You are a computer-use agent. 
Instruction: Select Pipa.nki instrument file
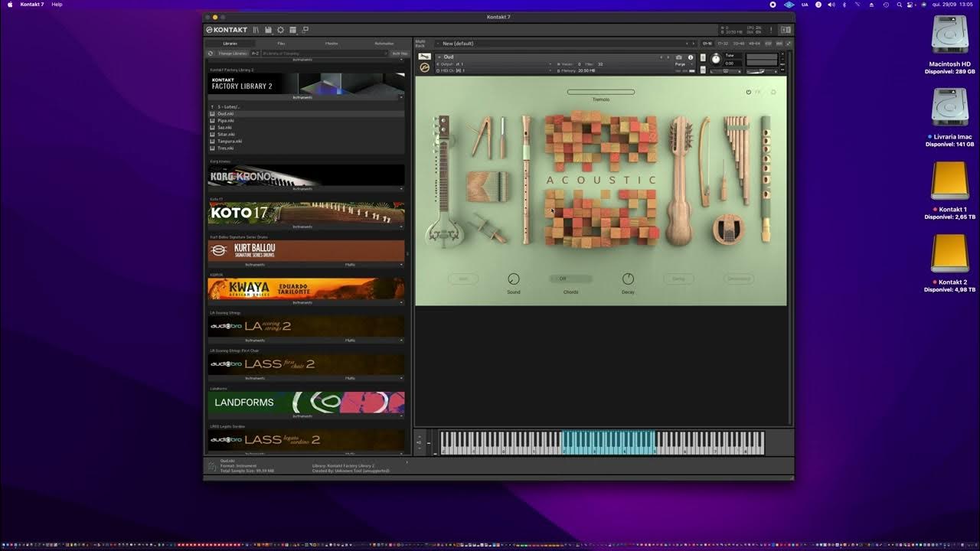(306, 120)
